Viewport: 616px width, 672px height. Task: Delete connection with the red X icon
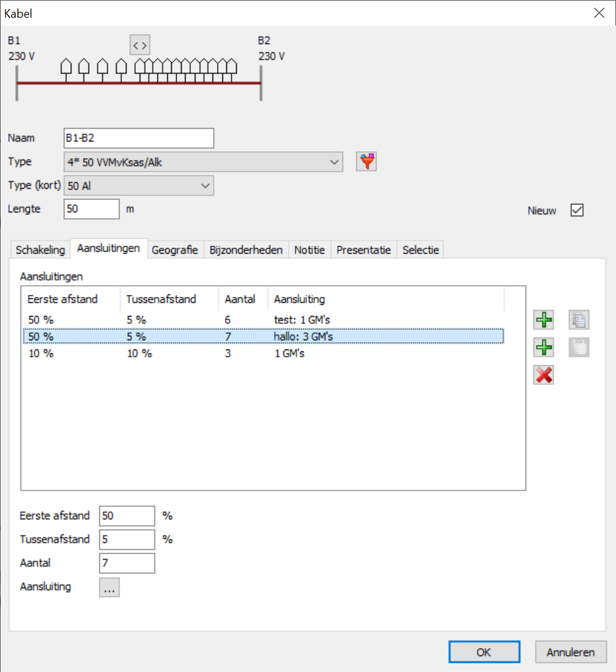544,375
